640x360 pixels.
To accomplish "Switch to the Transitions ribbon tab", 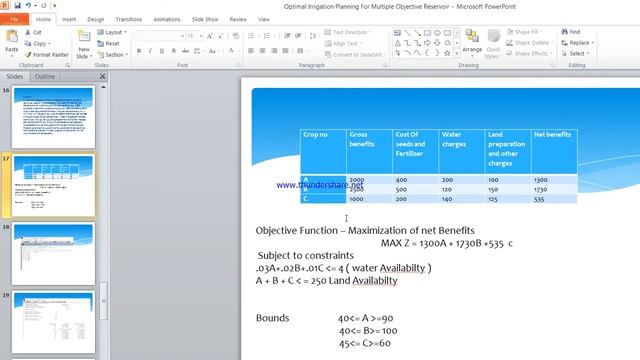I will (x=129, y=19).
